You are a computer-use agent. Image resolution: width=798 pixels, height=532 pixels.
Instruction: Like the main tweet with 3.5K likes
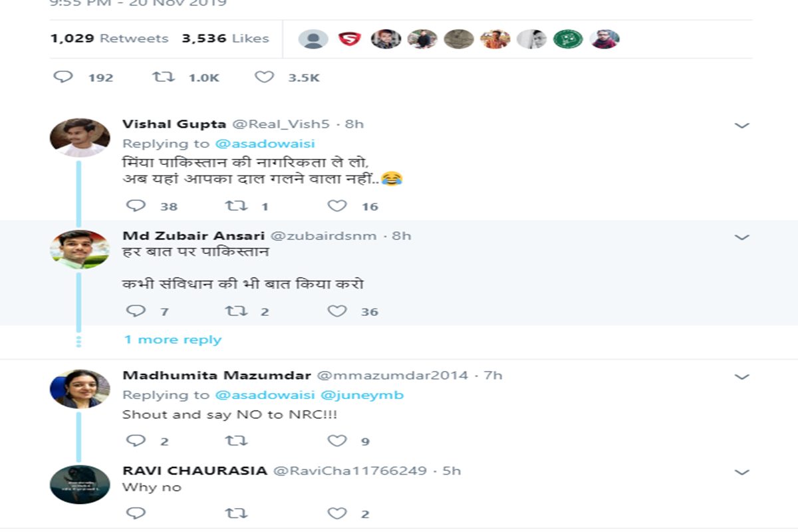coord(264,77)
